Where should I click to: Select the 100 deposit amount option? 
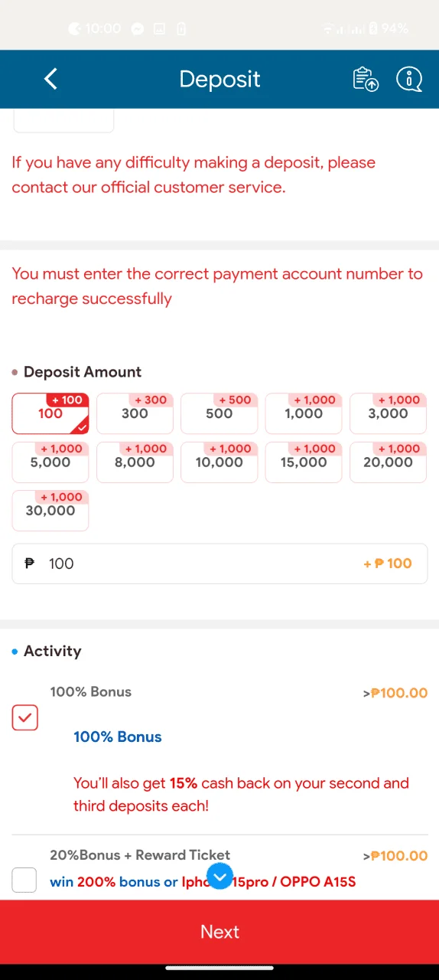[50, 413]
